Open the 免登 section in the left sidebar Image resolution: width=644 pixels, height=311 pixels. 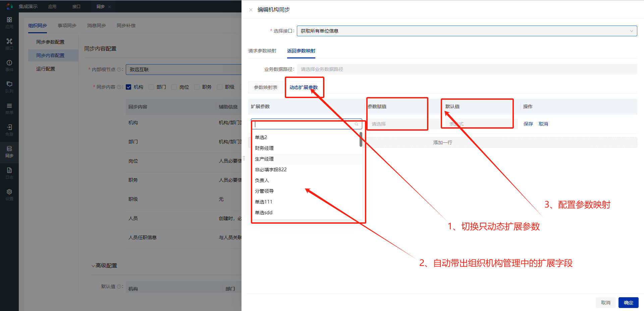tap(9, 130)
